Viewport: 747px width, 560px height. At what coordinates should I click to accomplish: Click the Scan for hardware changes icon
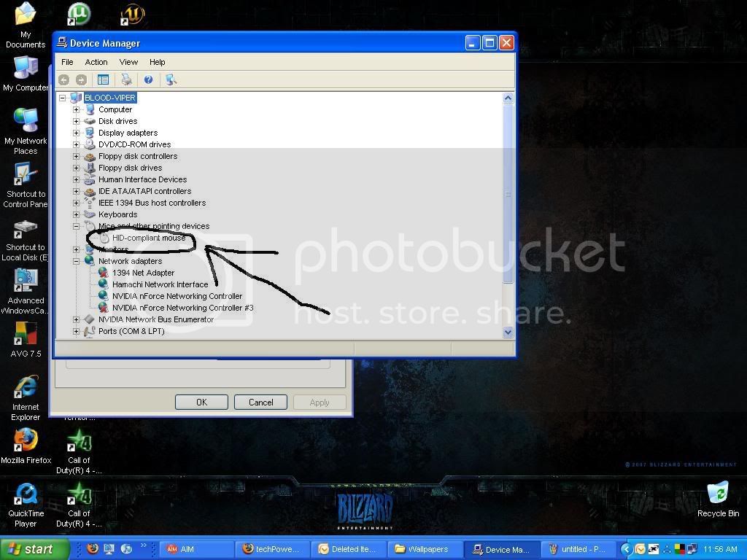click(x=171, y=80)
